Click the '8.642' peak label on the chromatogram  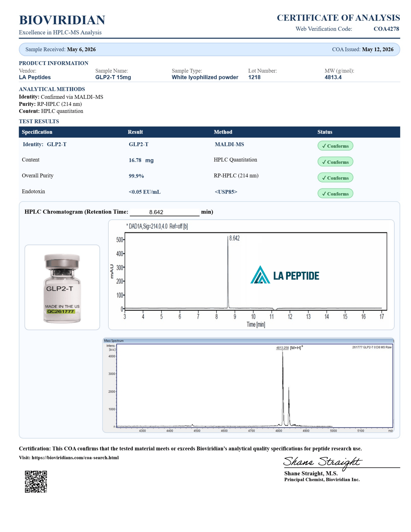coord(235,238)
